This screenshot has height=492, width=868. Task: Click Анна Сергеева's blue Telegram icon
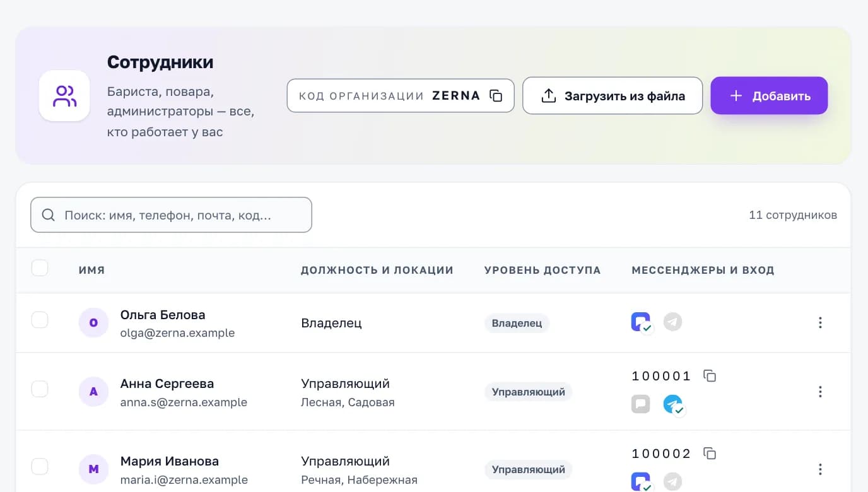(x=673, y=404)
